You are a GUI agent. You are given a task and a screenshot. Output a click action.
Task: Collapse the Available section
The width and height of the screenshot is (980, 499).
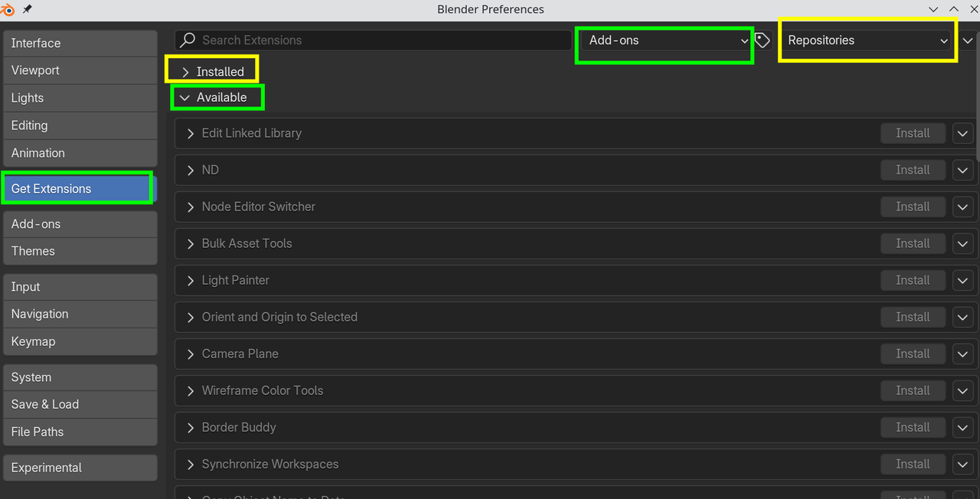[x=214, y=97]
